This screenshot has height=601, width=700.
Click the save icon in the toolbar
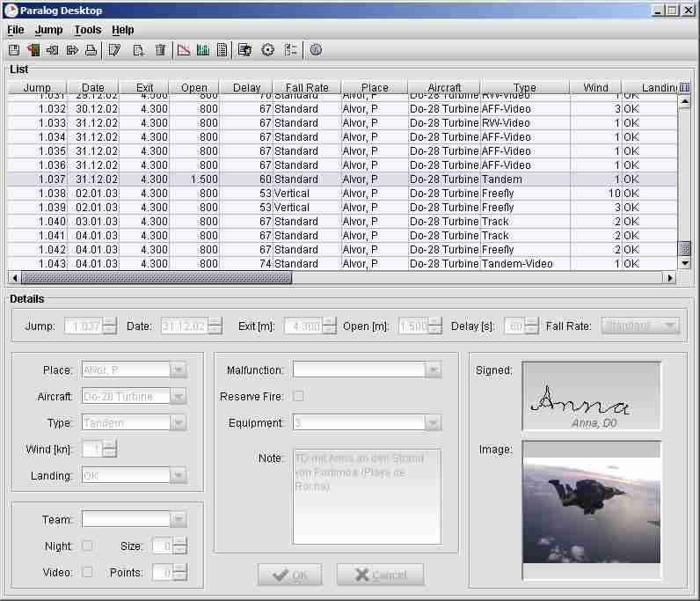pyautogui.click(x=14, y=50)
